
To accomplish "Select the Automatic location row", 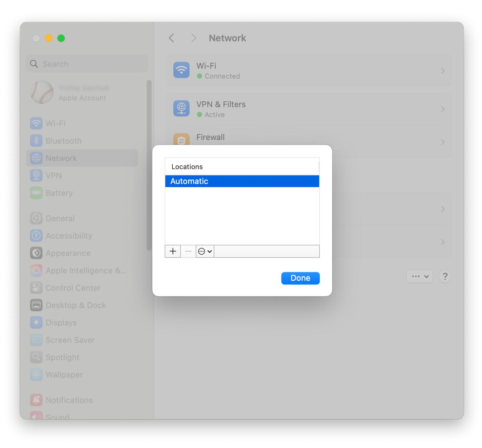I will coord(242,181).
